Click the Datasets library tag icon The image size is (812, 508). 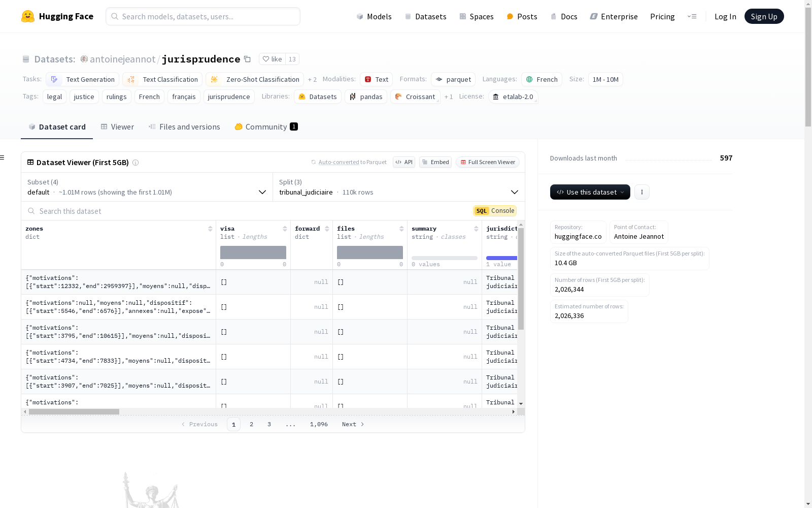tap(302, 97)
